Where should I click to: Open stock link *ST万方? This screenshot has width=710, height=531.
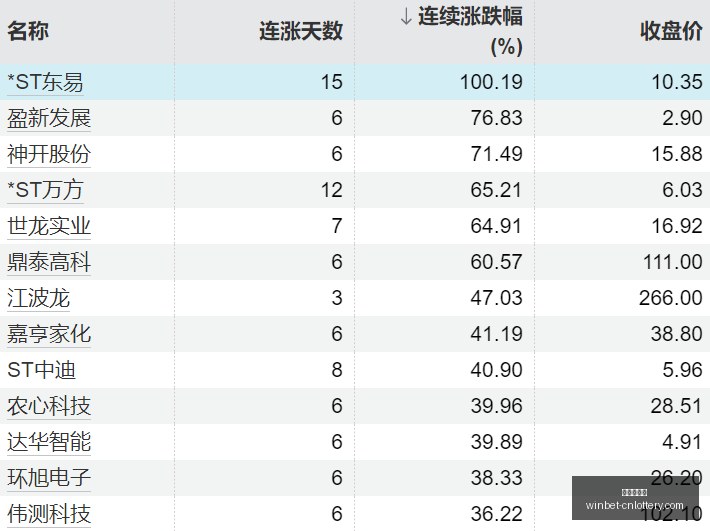45,190
